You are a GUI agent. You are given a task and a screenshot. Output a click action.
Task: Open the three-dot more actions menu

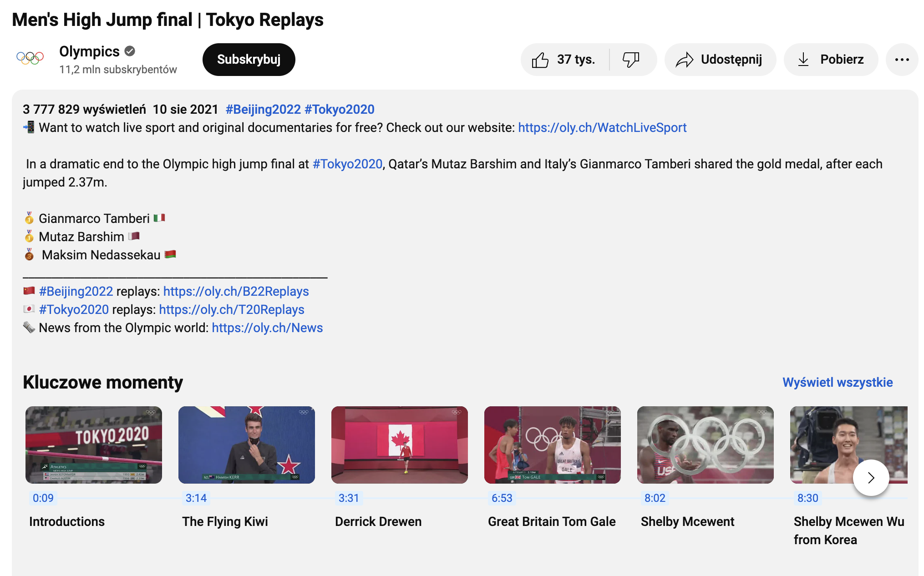click(x=902, y=60)
